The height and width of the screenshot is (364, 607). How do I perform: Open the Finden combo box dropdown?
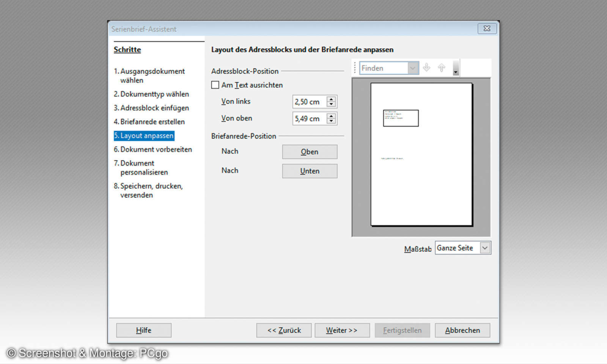click(x=413, y=68)
